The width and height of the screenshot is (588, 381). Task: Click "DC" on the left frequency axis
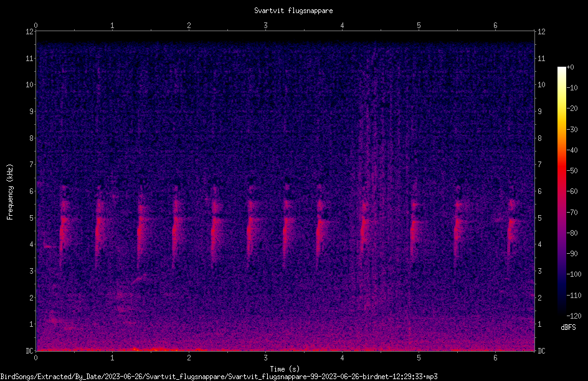29,350
